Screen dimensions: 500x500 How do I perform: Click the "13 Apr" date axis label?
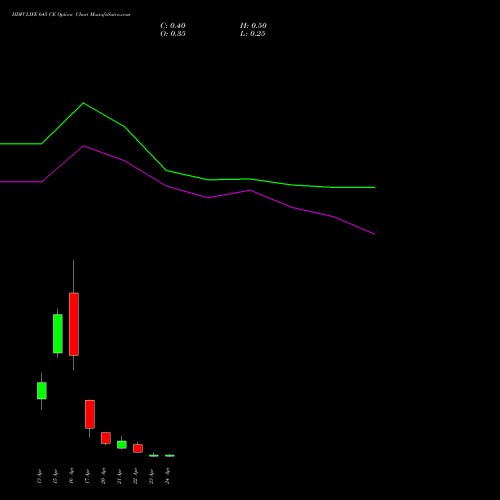(x=39, y=476)
